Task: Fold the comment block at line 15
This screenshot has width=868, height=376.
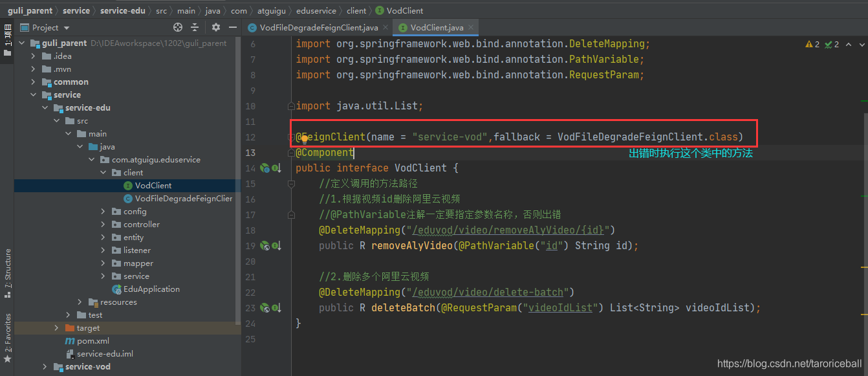Action: 292,184
